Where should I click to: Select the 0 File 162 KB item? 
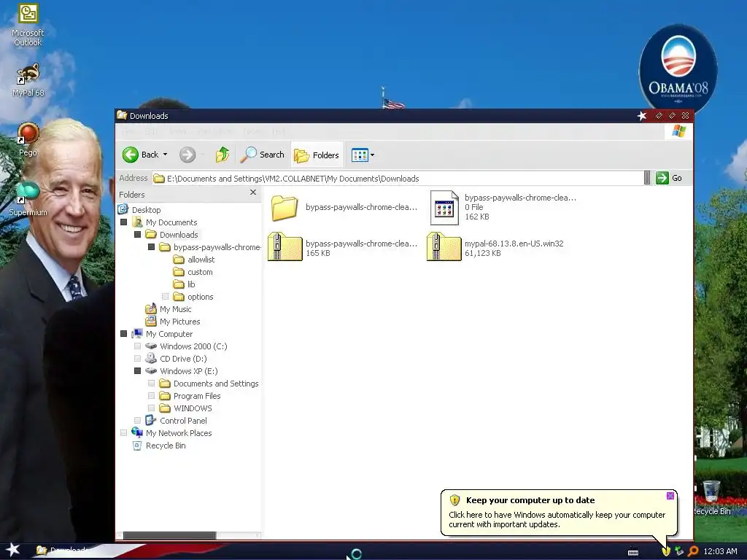point(503,207)
